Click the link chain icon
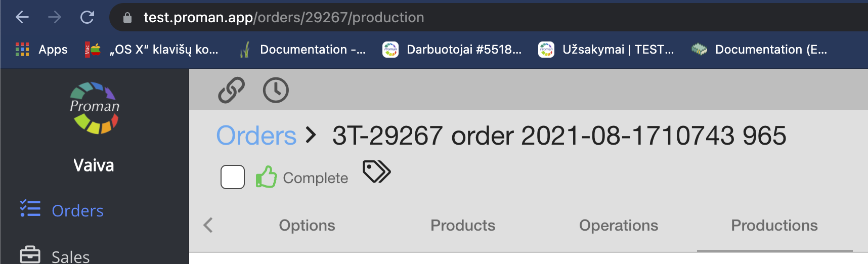868x264 pixels. point(231,91)
